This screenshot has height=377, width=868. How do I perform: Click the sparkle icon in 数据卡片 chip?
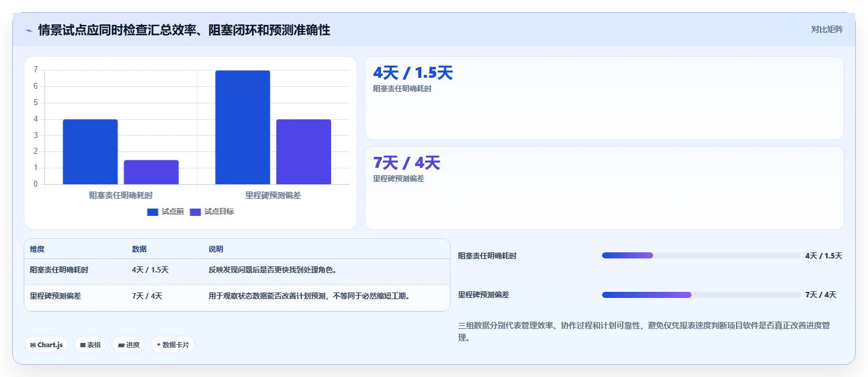pos(159,345)
